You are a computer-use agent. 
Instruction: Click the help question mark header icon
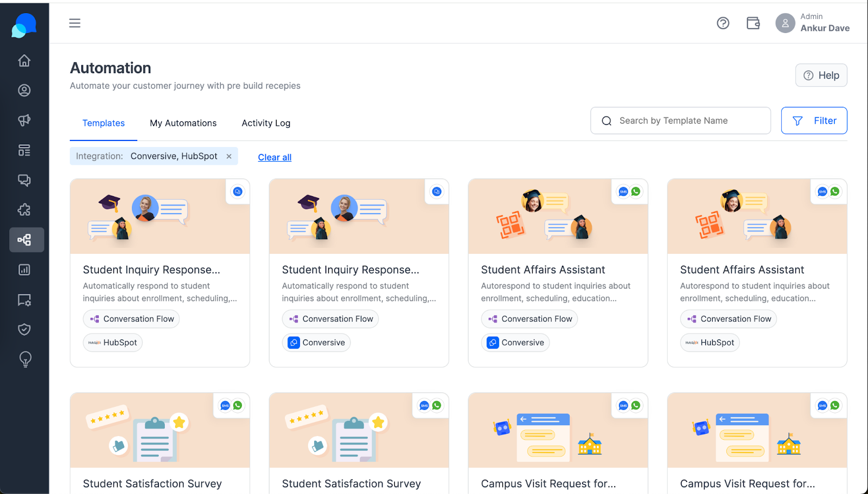pyautogui.click(x=723, y=23)
